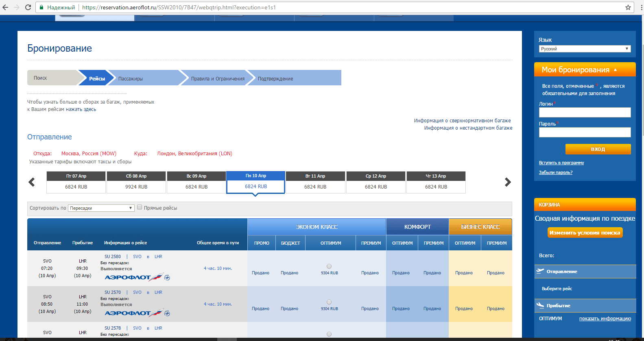Click the Логин input field

point(585,112)
